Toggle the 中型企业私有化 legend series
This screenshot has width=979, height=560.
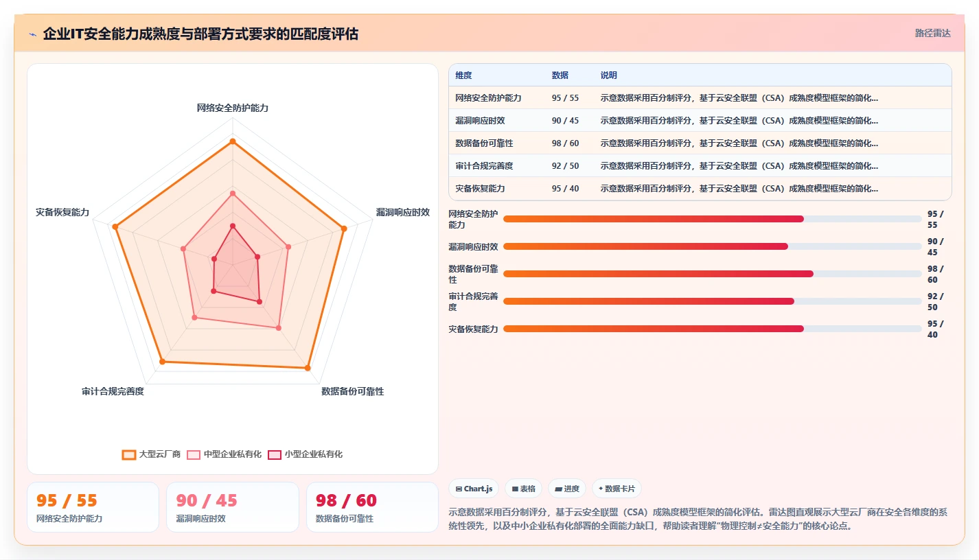click(x=224, y=454)
